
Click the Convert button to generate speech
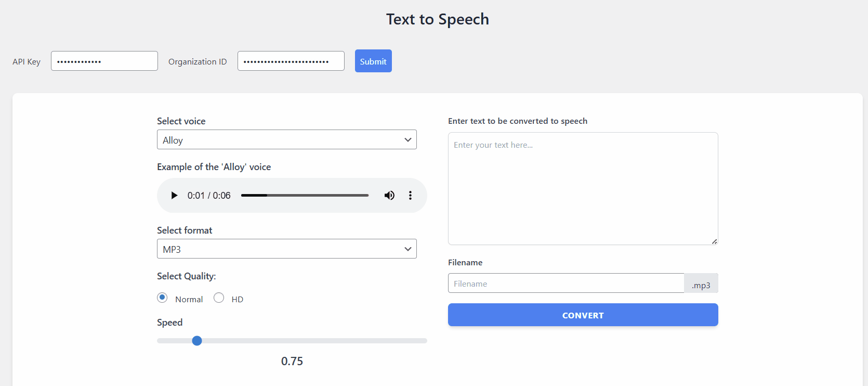(583, 315)
